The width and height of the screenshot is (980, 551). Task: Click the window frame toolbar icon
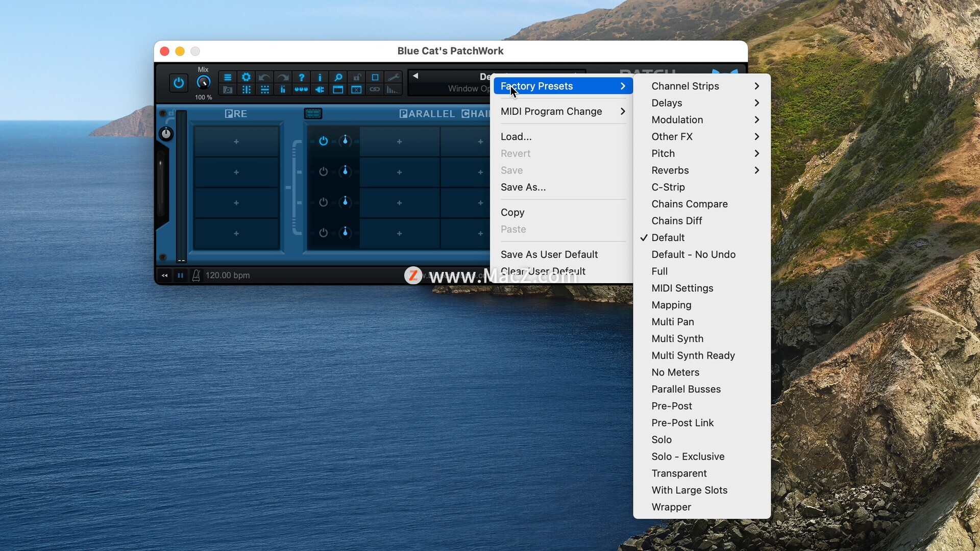pos(338,90)
